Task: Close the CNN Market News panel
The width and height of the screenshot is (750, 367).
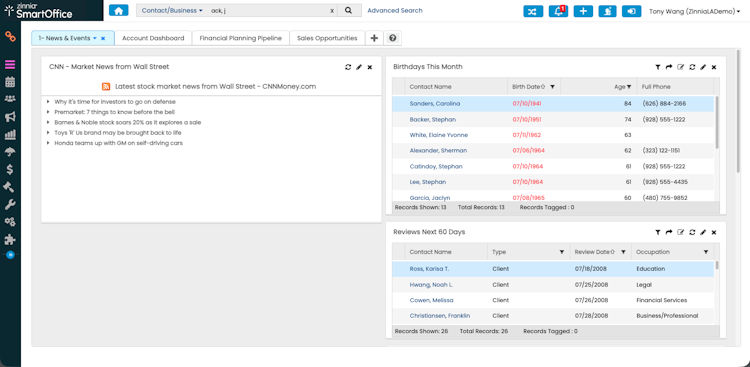Action: [x=370, y=67]
